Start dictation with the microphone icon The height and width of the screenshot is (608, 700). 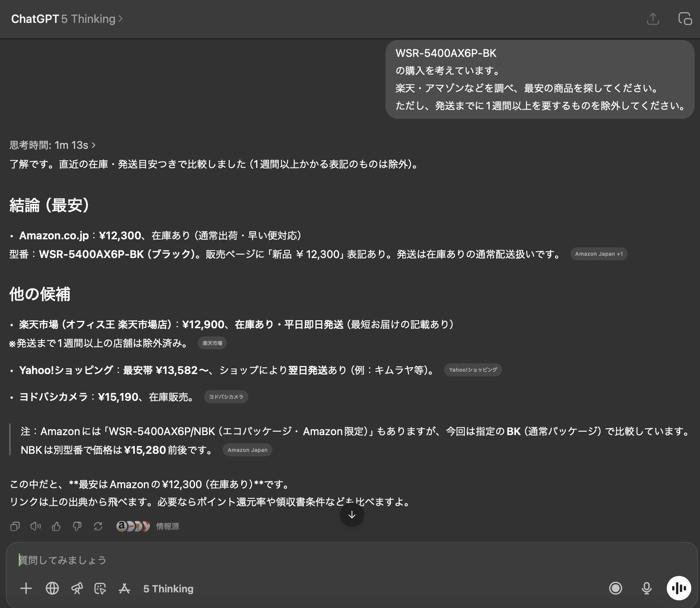[x=647, y=588]
